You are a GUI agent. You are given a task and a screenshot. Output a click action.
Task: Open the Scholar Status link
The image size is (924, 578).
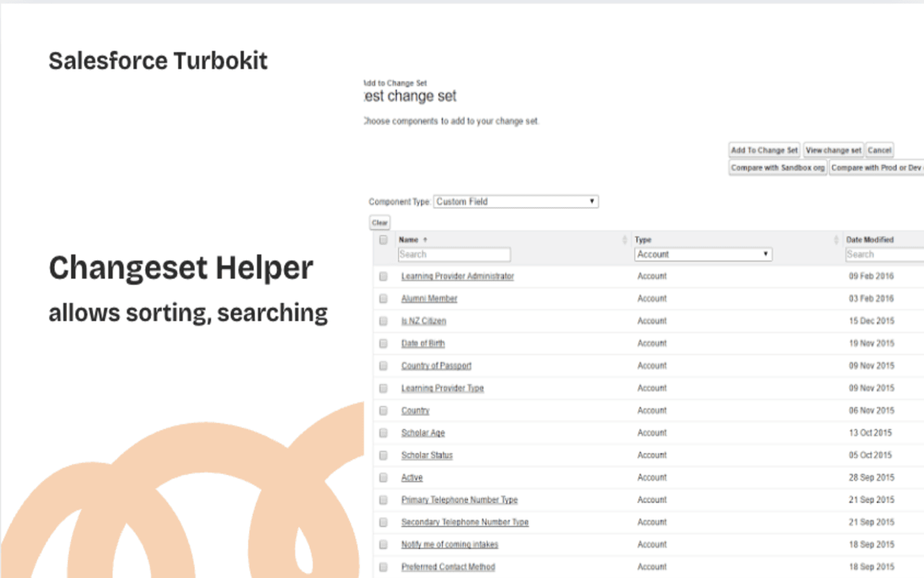click(x=427, y=456)
